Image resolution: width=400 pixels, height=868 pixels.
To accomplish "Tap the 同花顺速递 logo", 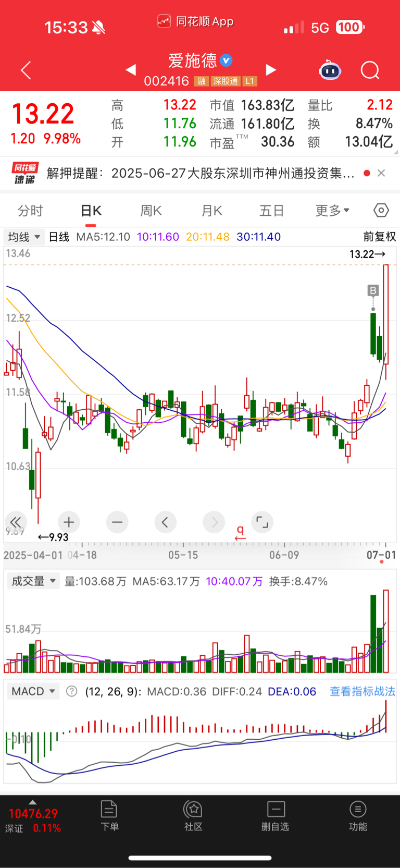I will [x=25, y=173].
